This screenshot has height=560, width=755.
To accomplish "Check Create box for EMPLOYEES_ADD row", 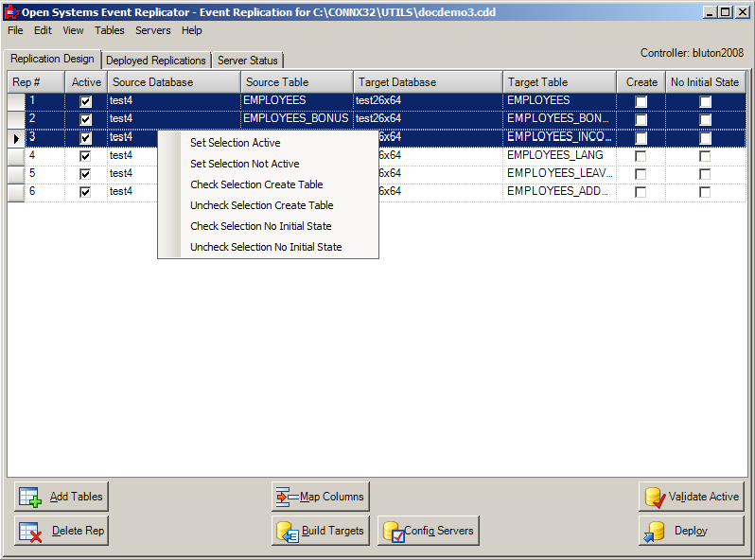I will click(x=641, y=192).
